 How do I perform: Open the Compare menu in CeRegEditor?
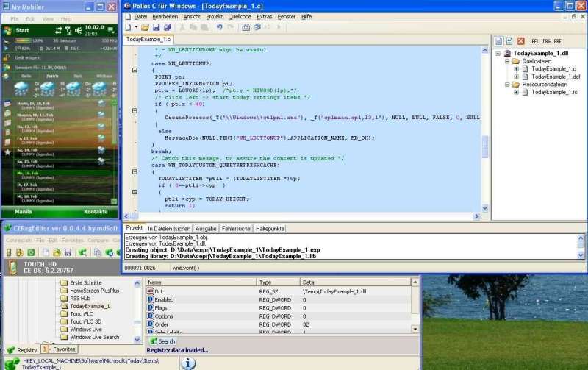[x=98, y=240]
